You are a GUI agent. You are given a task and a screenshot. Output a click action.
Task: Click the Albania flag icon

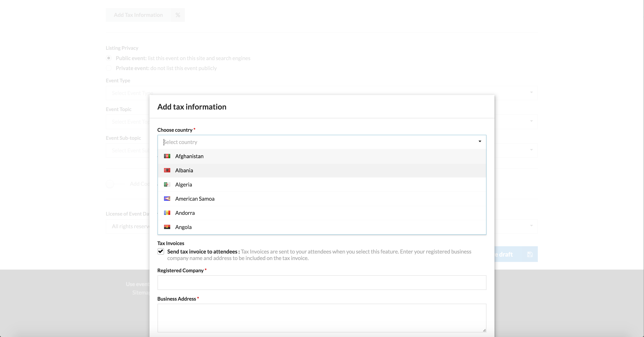tap(167, 170)
